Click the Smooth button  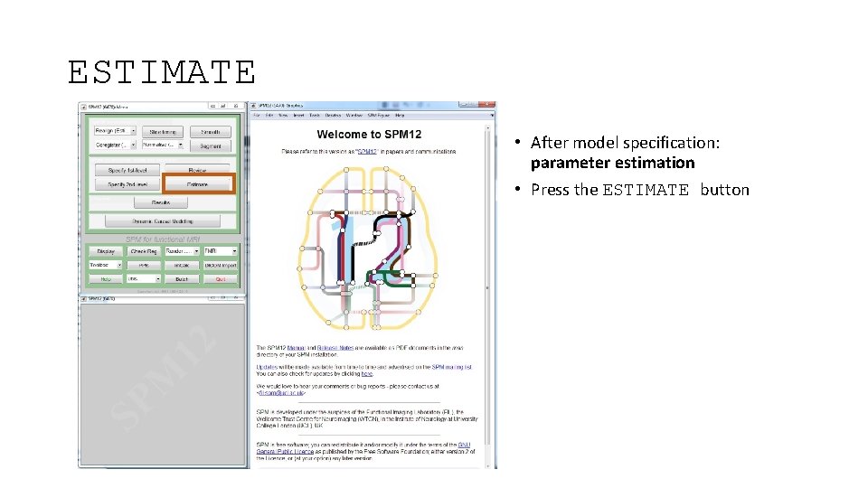click(211, 132)
